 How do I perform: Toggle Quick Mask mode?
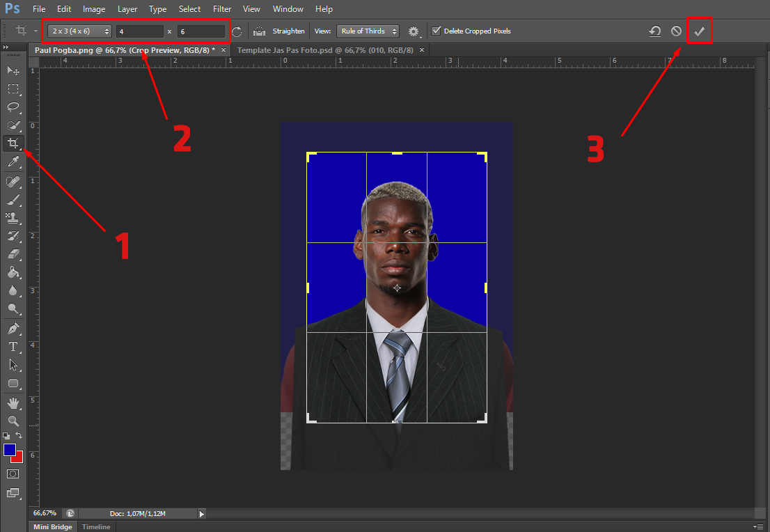click(x=13, y=474)
